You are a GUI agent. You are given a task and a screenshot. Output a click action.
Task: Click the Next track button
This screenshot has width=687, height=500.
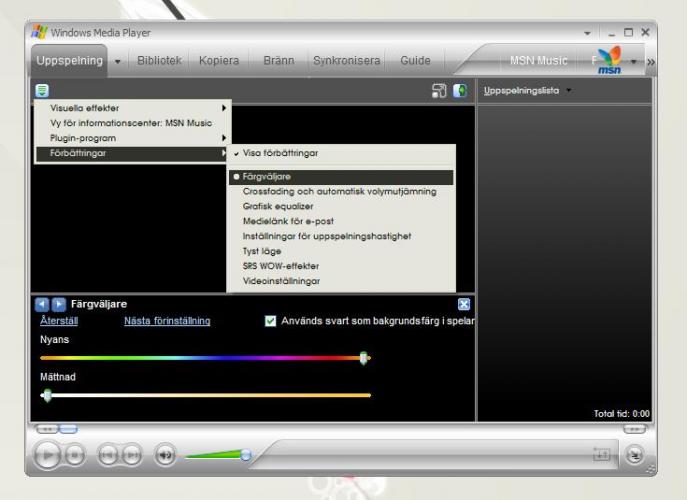point(131,455)
